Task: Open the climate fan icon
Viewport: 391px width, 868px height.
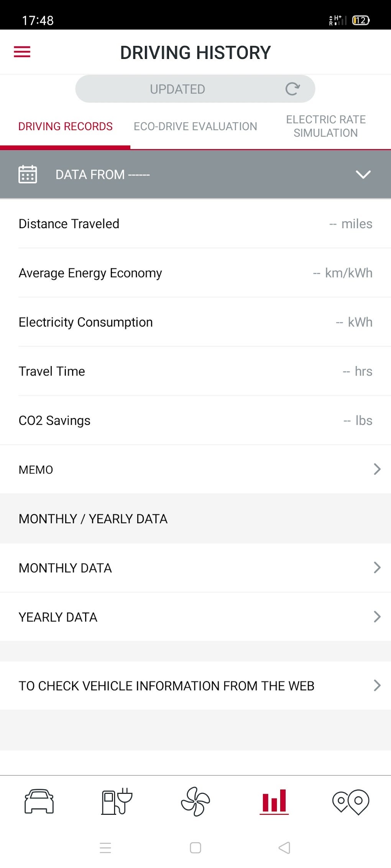Action: pos(195,801)
